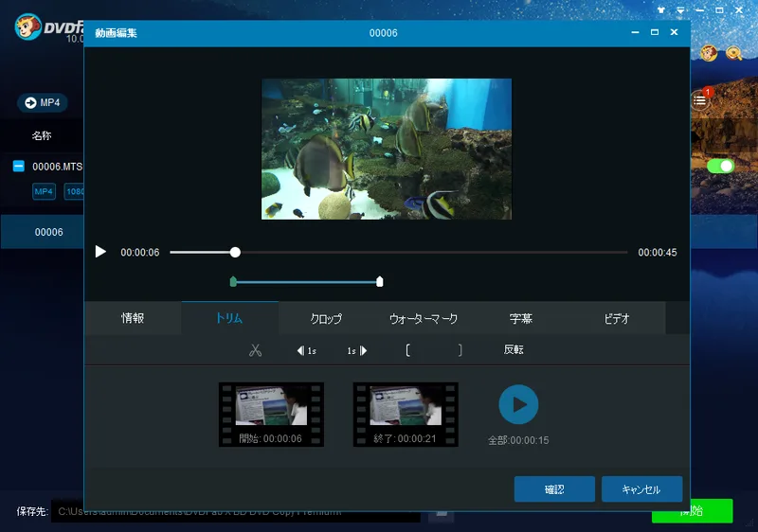Screen dimensions: 758x532
Task: Click the trim end handle on range bar
Action: (380, 281)
